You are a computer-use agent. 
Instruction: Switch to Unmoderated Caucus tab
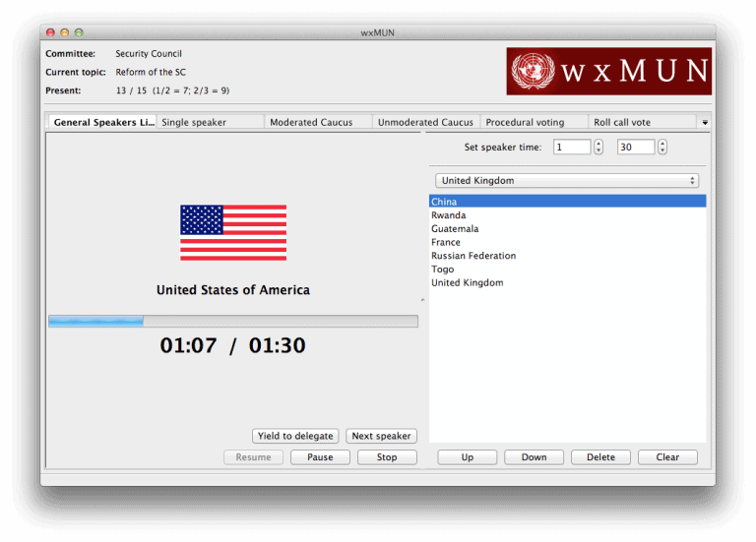pos(425,122)
